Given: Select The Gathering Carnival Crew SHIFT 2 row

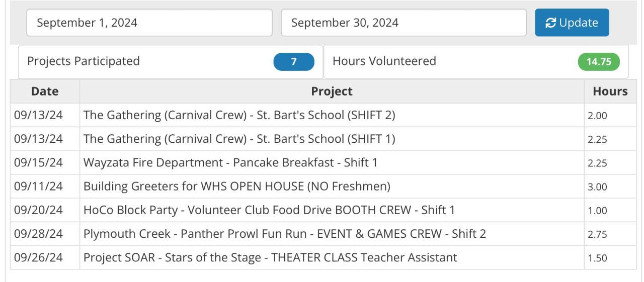Looking at the screenshot, I should 239,115.
